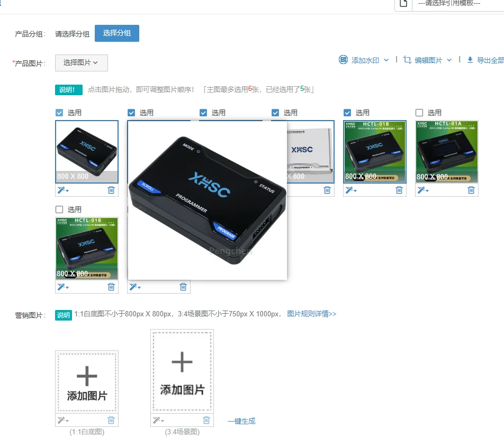Screen dimensions: 504x438
Task: Click the 选择分组 button
Action: [117, 33]
